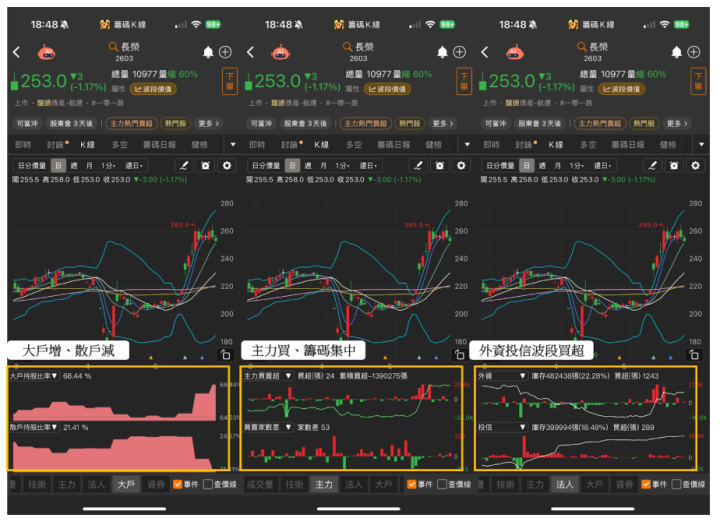The width and height of the screenshot is (720, 525).
Task: Select the drawing pen tool on middle screen
Action: [x=418, y=165]
